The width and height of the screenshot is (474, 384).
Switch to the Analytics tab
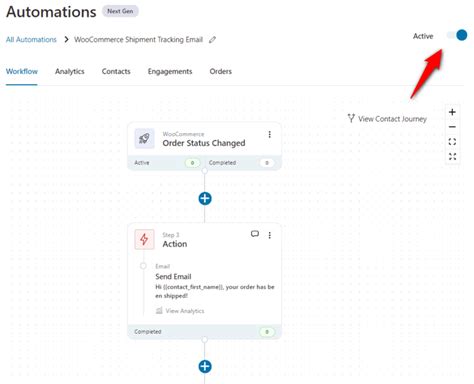[70, 71]
